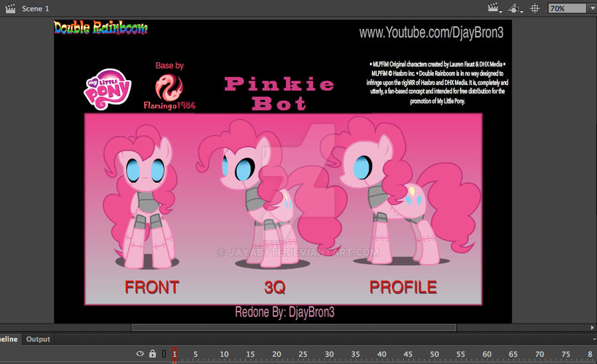This screenshot has height=364, width=597.
Task: Toggle lock all layers padlock icon
Action: point(153,353)
